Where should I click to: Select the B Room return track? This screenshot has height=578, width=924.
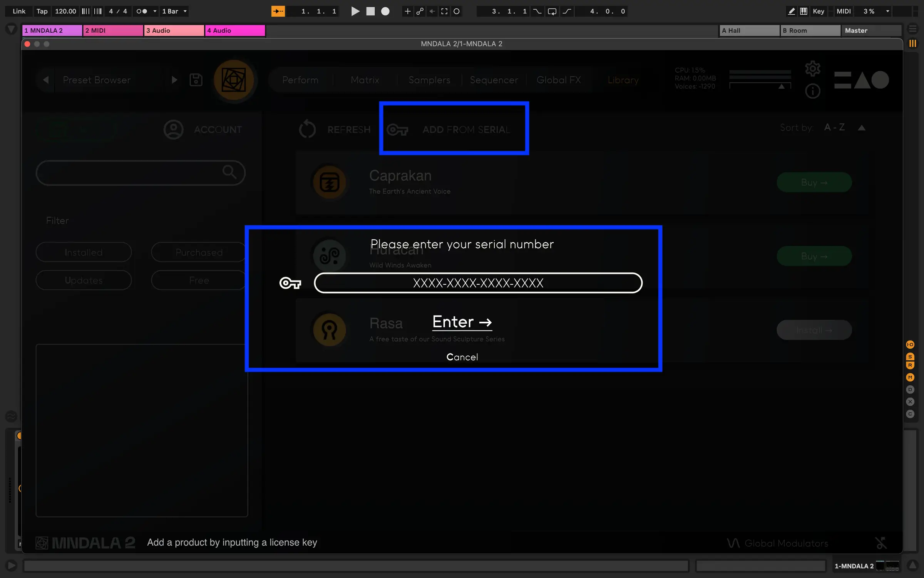pos(810,30)
